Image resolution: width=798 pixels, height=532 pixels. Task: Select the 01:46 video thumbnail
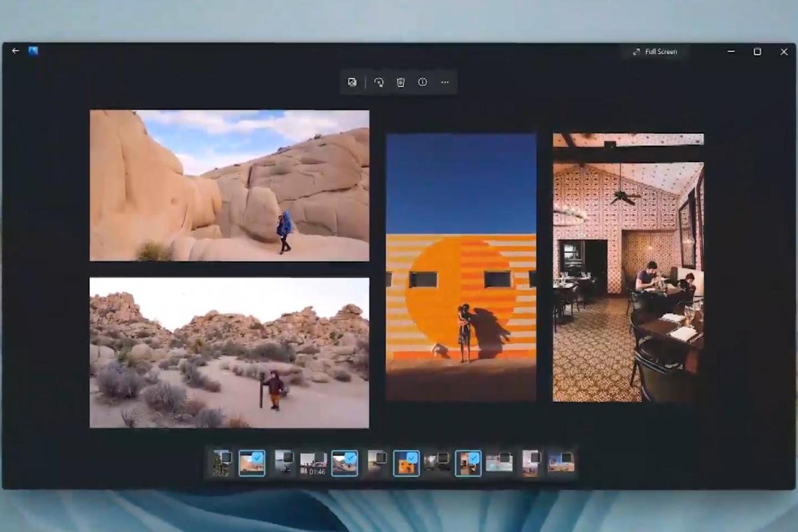pos(313,463)
